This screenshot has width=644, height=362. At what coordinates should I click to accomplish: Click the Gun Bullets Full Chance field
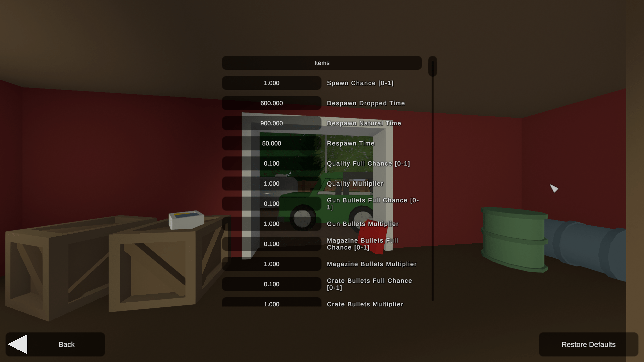[x=271, y=203]
